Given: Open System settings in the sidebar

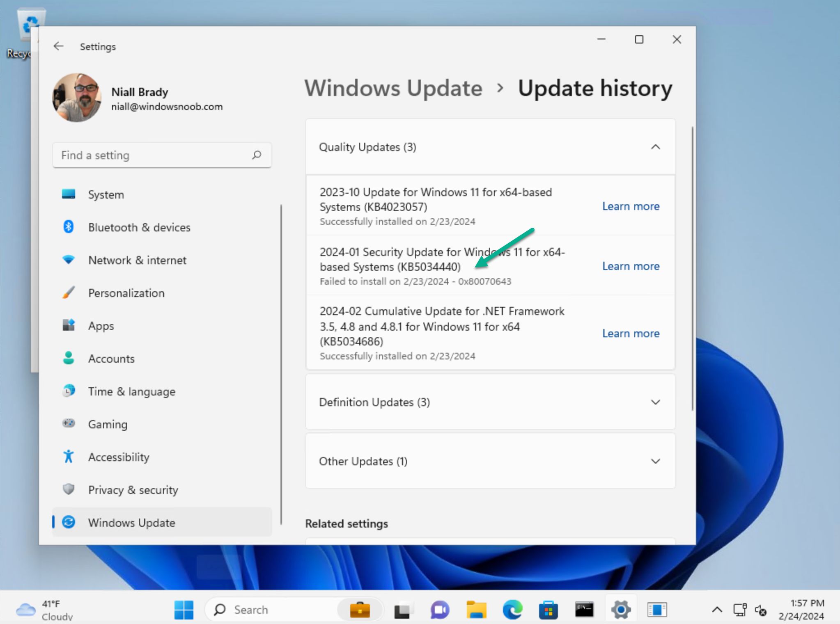Looking at the screenshot, I should pyautogui.click(x=162, y=194).
